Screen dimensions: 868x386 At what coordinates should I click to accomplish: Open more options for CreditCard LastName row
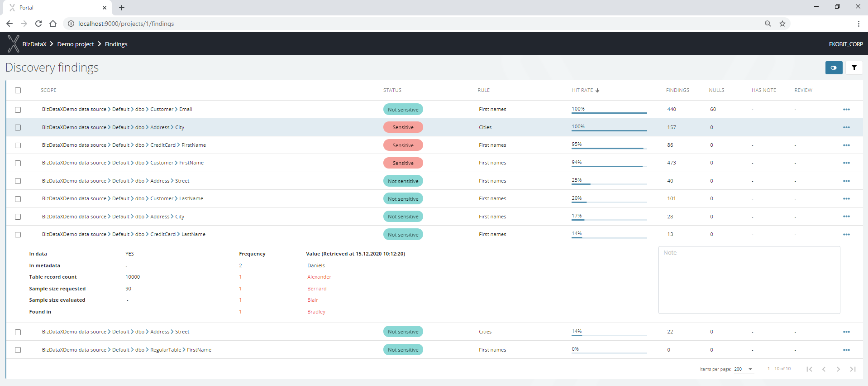pyautogui.click(x=846, y=235)
